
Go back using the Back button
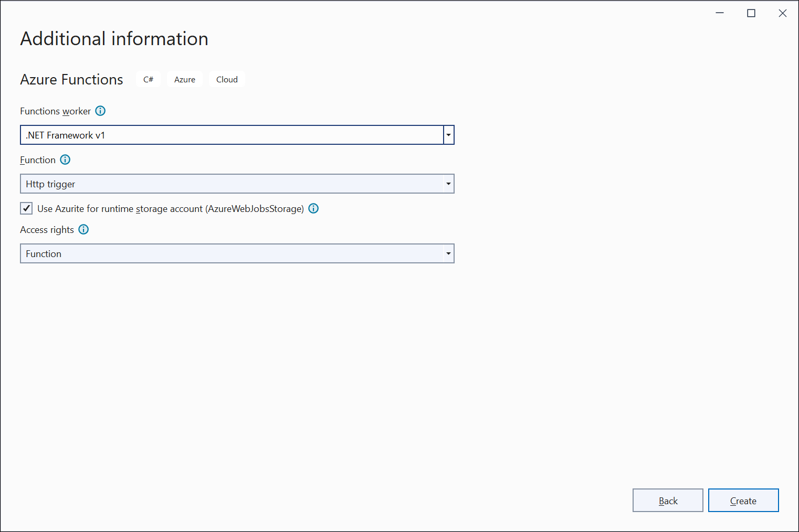(x=668, y=501)
